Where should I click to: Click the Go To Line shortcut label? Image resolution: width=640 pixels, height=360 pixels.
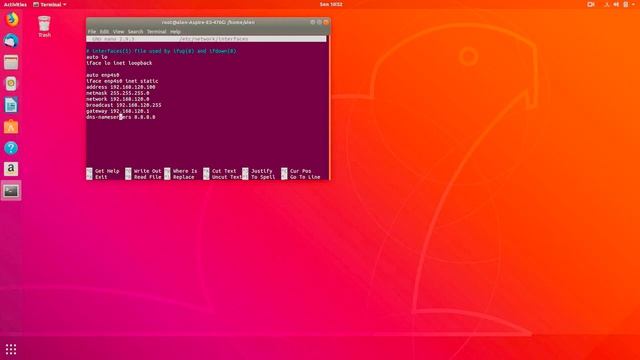tap(305, 177)
